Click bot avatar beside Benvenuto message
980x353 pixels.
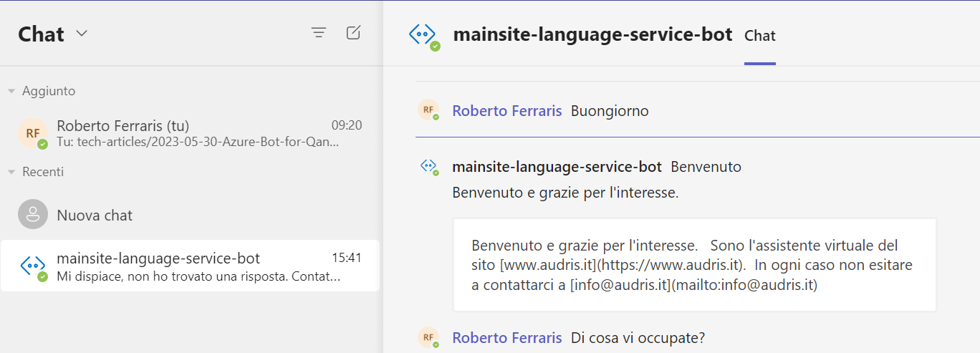(x=428, y=166)
